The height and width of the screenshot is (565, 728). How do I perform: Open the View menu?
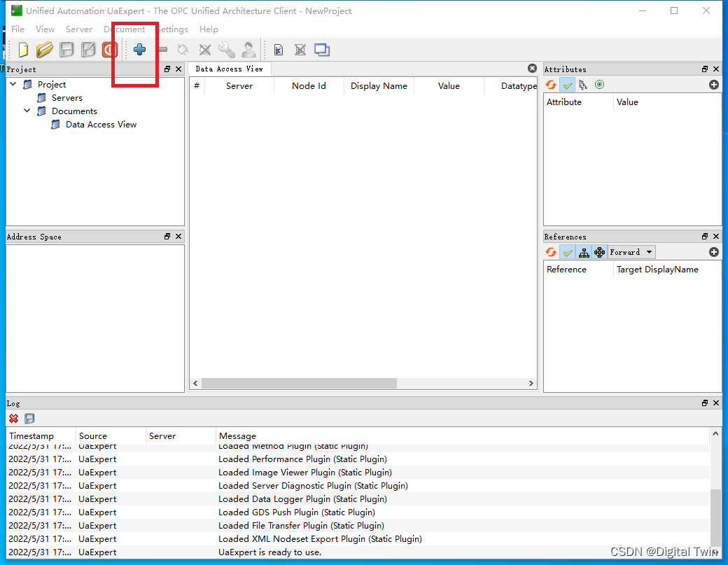click(x=45, y=29)
